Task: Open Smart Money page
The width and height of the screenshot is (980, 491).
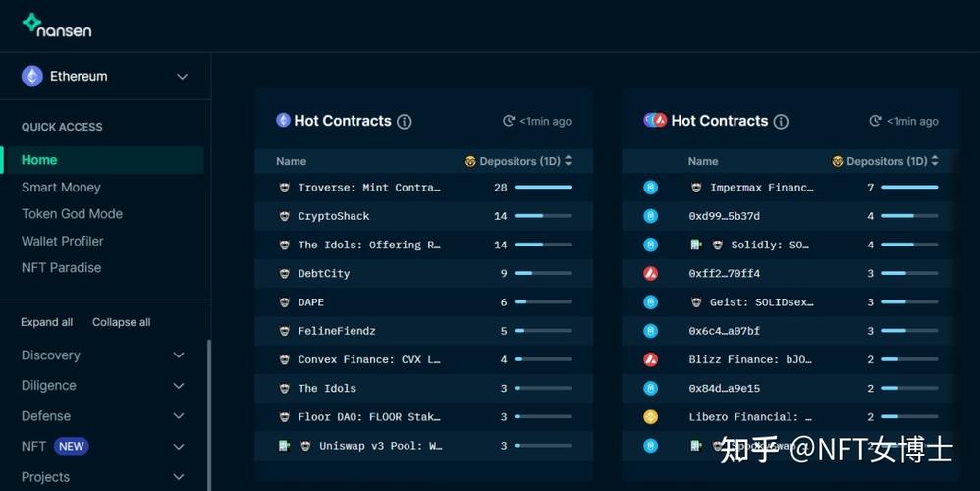Action: (x=61, y=188)
